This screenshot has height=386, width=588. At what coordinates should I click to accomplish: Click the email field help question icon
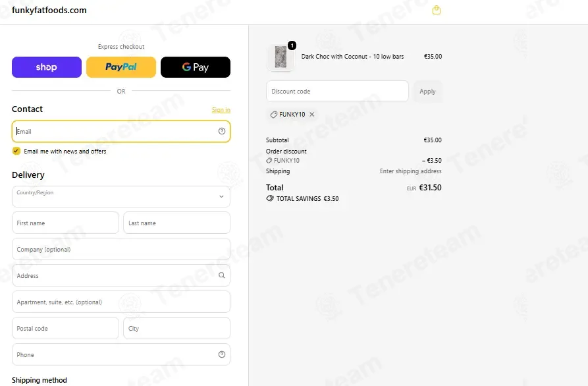tap(222, 131)
